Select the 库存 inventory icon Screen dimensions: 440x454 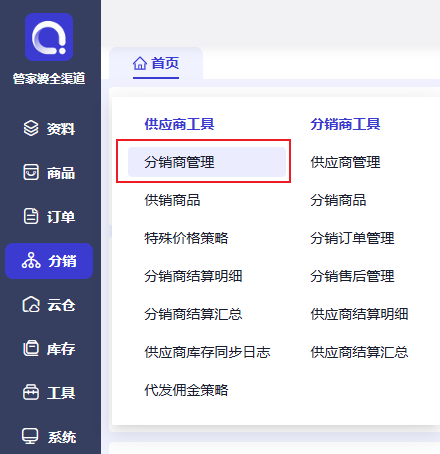pos(31,348)
